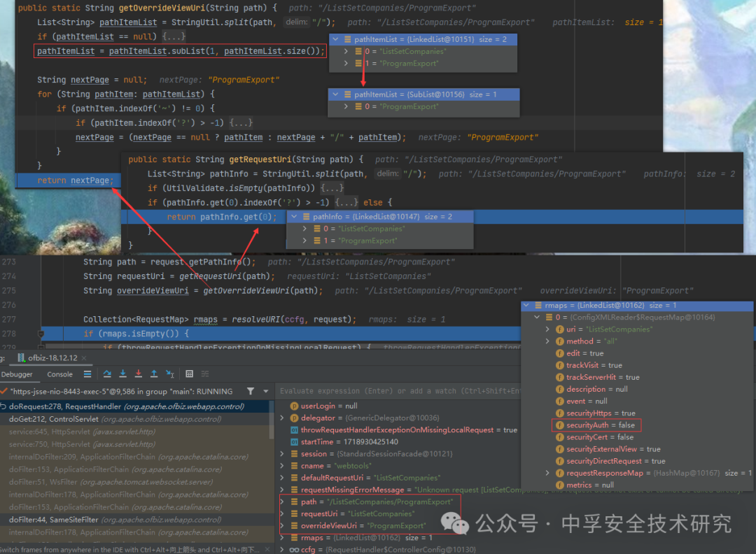The height and width of the screenshot is (554, 756).
Task: Select the running https-jsse-nio-8443-exec-5 thread
Action: pyautogui.click(x=122, y=392)
